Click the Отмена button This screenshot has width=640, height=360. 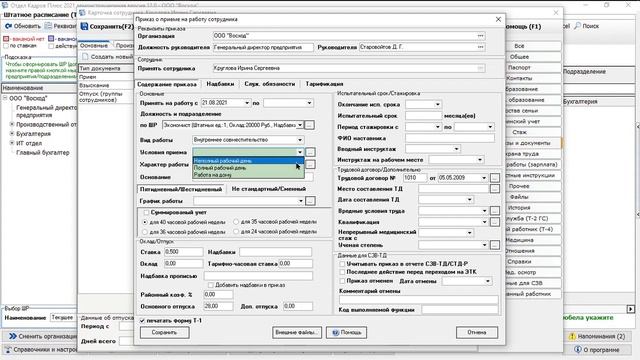pyautogui.click(x=477, y=332)
